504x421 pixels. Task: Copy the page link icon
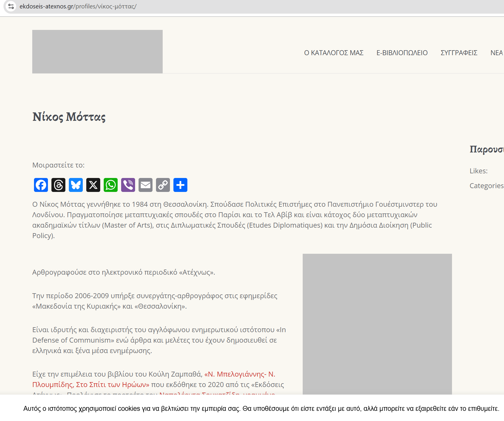(x=163, y=185)
